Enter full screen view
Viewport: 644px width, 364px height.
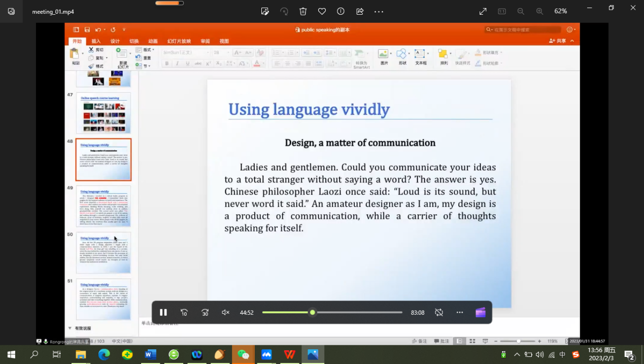tap(483, 11)
